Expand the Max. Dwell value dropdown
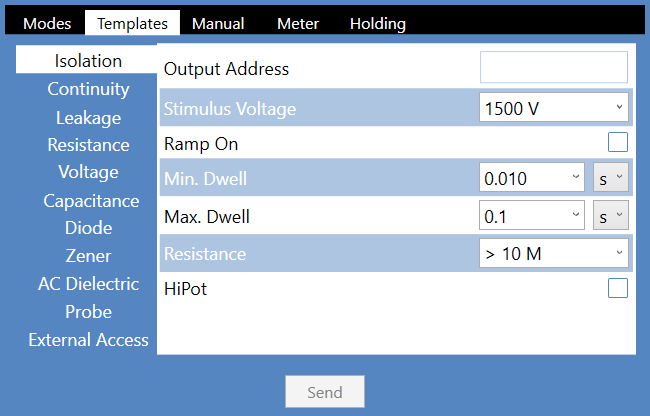The height and width of the screenshot is (416, 650). tap(531, 215)
